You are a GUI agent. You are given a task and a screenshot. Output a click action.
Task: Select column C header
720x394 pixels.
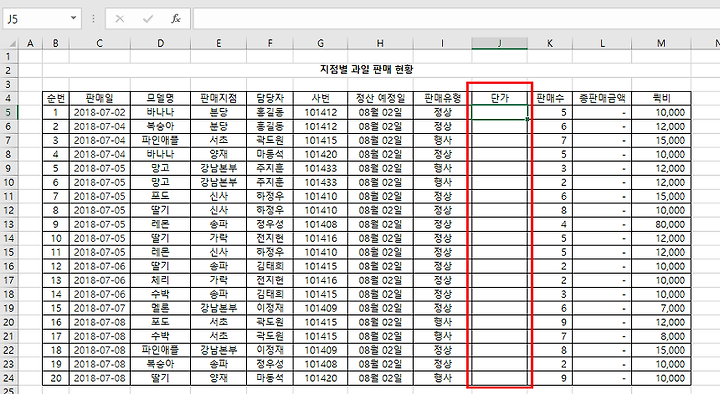click(100, 43)
